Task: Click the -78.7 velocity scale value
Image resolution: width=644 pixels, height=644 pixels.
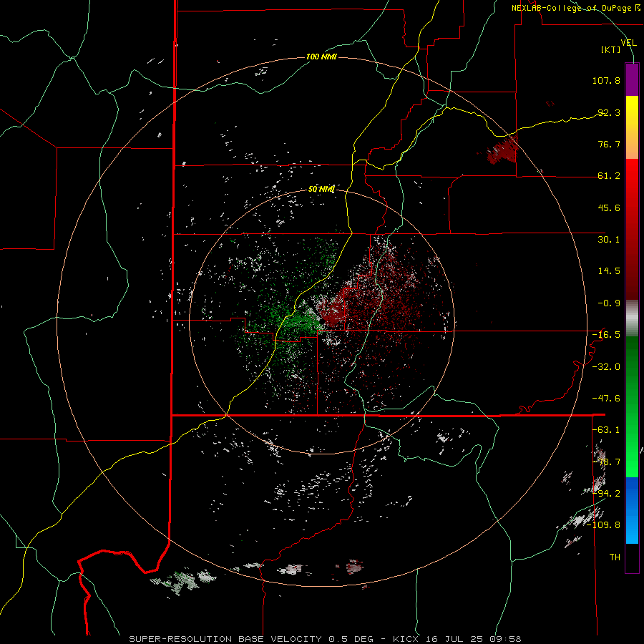Action: pyautogui.click(x=606, y=462)
